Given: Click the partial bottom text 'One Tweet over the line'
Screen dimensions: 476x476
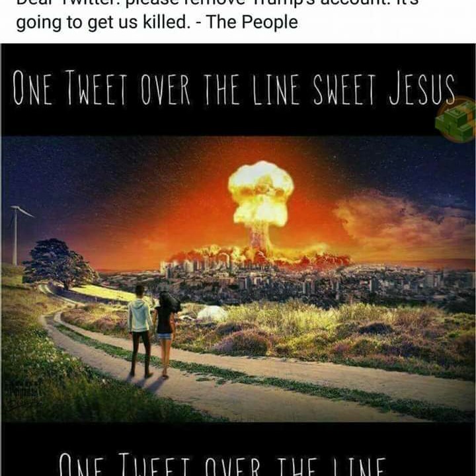Looking at the screenshot, I should coord(222,465).
